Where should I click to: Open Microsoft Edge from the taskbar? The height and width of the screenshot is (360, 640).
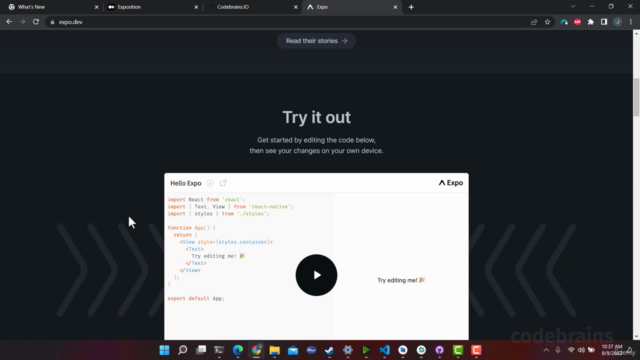238,350
